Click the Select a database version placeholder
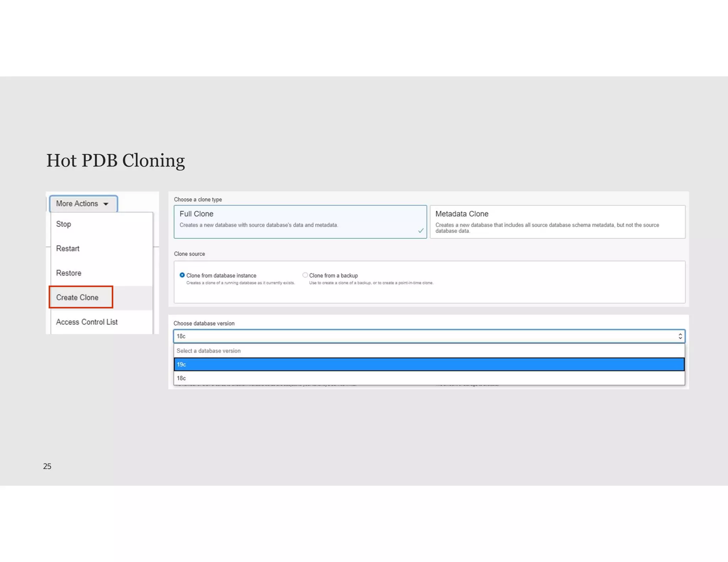This screenshot has height=562, width=728. [x=209, y=351]
